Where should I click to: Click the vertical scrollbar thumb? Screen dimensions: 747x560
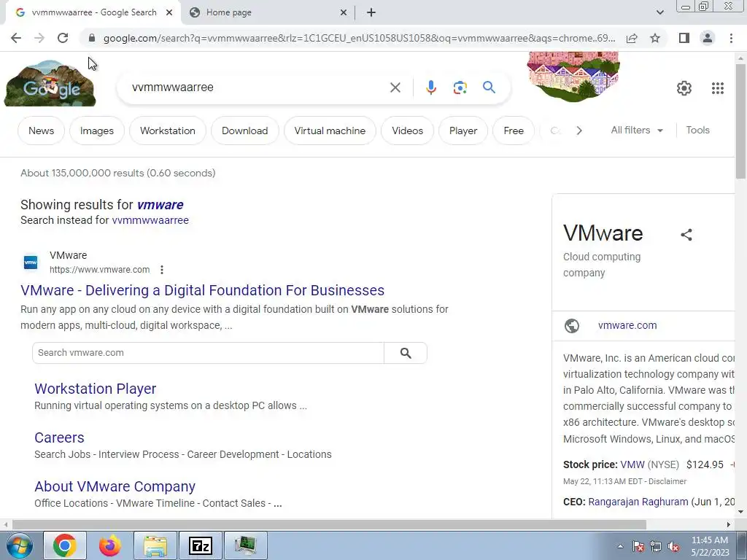pyautogui.click(x=740, y=121)
